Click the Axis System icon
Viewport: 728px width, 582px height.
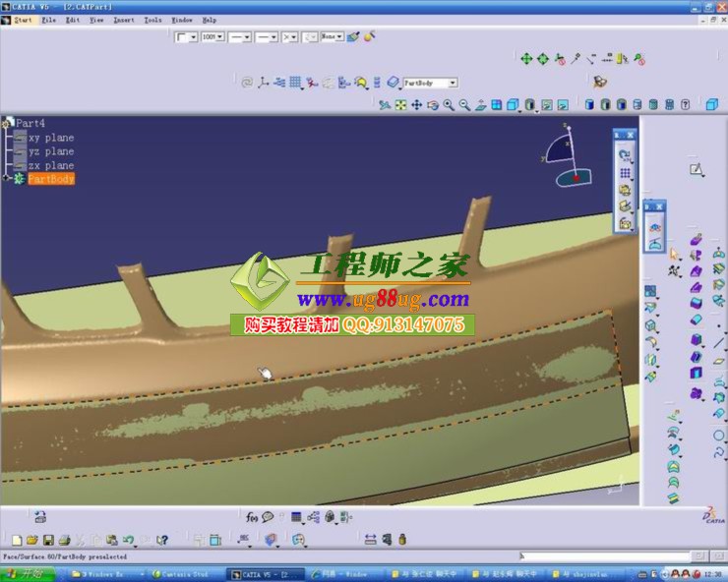(x=264, y=84)
